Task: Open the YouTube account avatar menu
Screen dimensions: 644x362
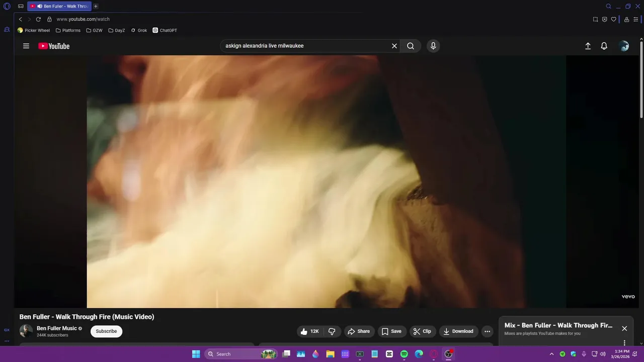Action: [x=624, y=46]
